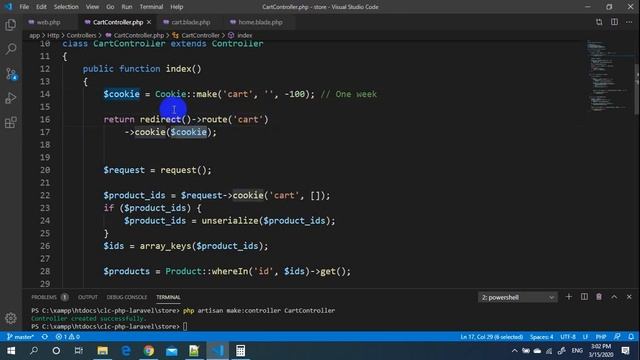Show the Debug Console panel tab
This screenshot has width=640, height=360.
pyautogui.click(x=127, y=297)
